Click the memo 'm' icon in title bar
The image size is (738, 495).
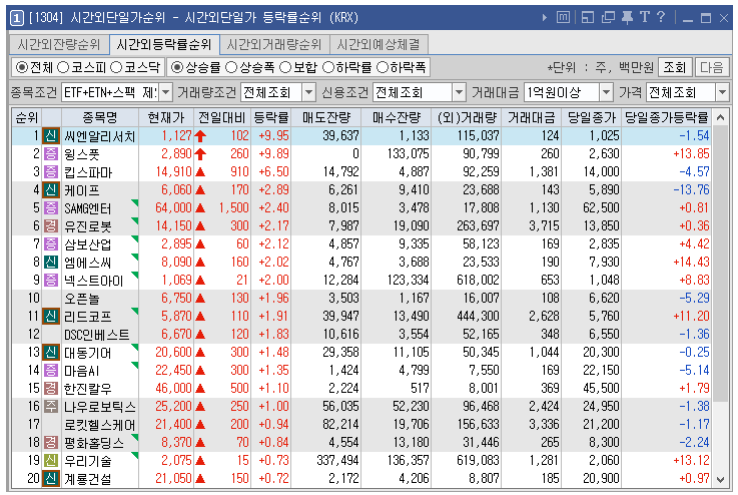[x=563, y=17]
